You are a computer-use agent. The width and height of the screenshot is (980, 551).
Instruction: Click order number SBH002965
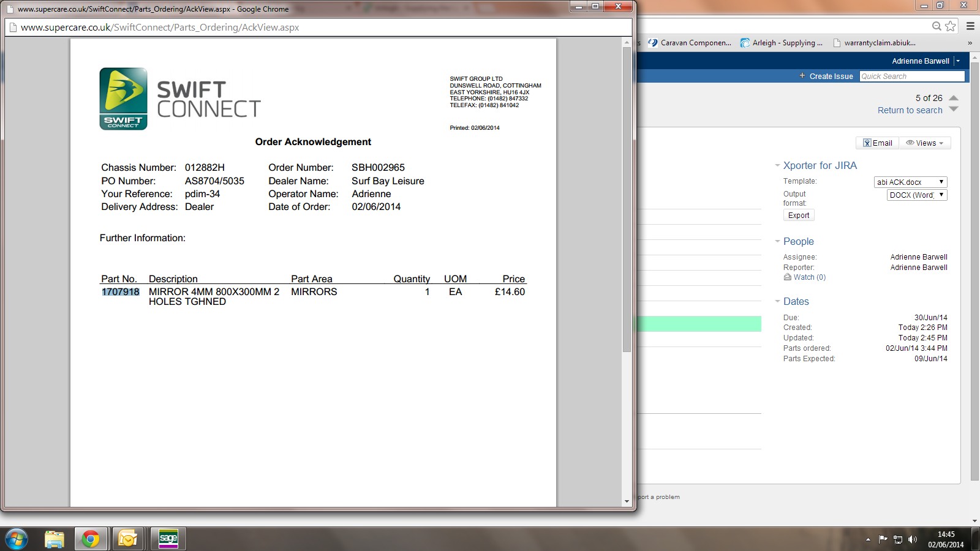378,168
